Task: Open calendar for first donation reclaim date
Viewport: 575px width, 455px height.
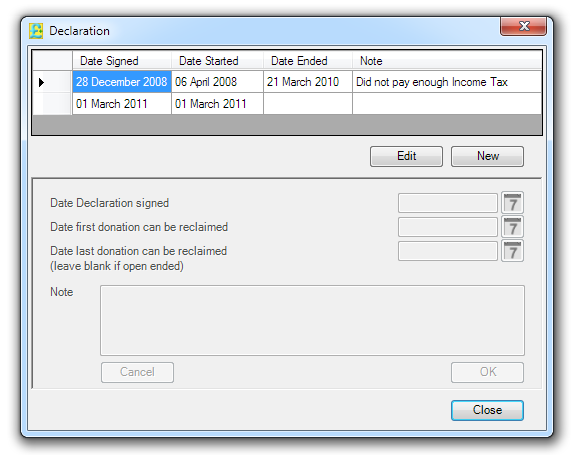Action: (x=512, y=227)
